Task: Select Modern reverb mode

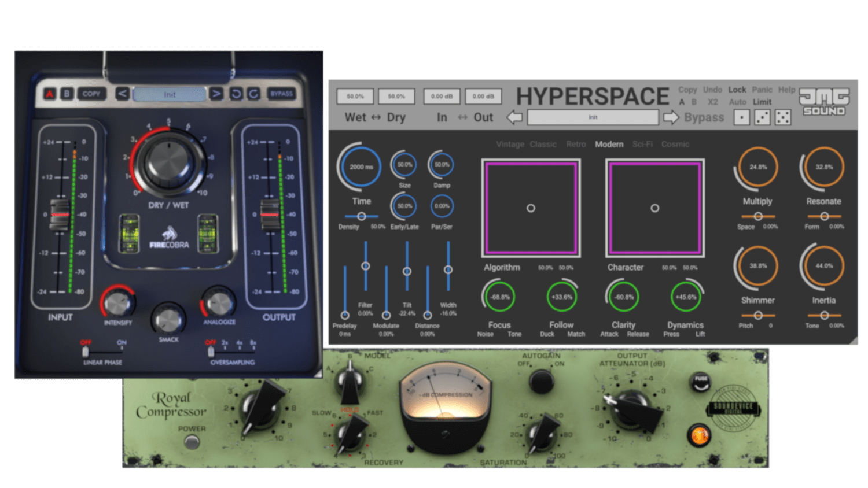Action: pyautogui.click(x=609, y=145)
